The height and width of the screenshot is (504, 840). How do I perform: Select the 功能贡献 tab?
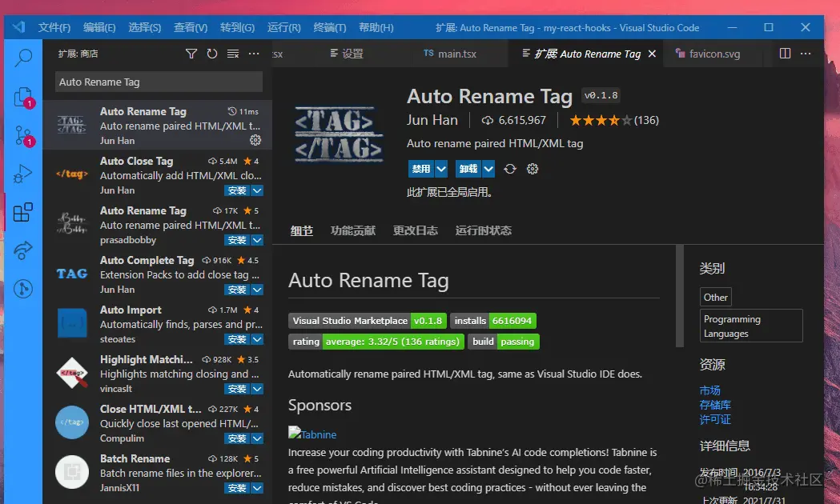pyautogui.click(x=353, y=230)
